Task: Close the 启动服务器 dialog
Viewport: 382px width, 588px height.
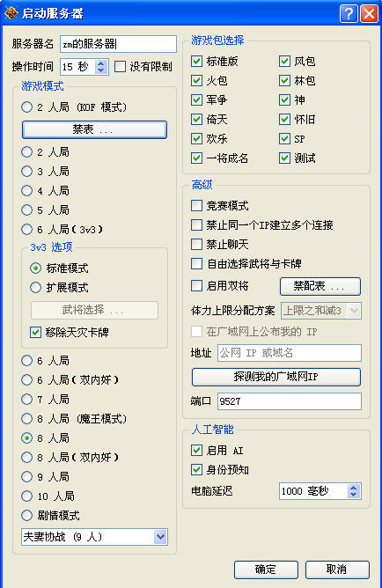Action: point(369,14)
